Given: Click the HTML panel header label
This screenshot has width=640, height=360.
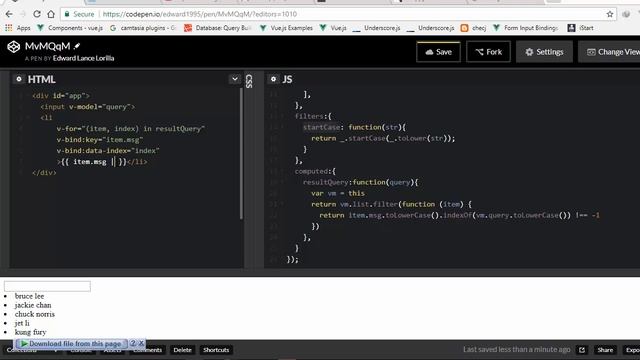Looking at the screenshot, I should (41, 79).
